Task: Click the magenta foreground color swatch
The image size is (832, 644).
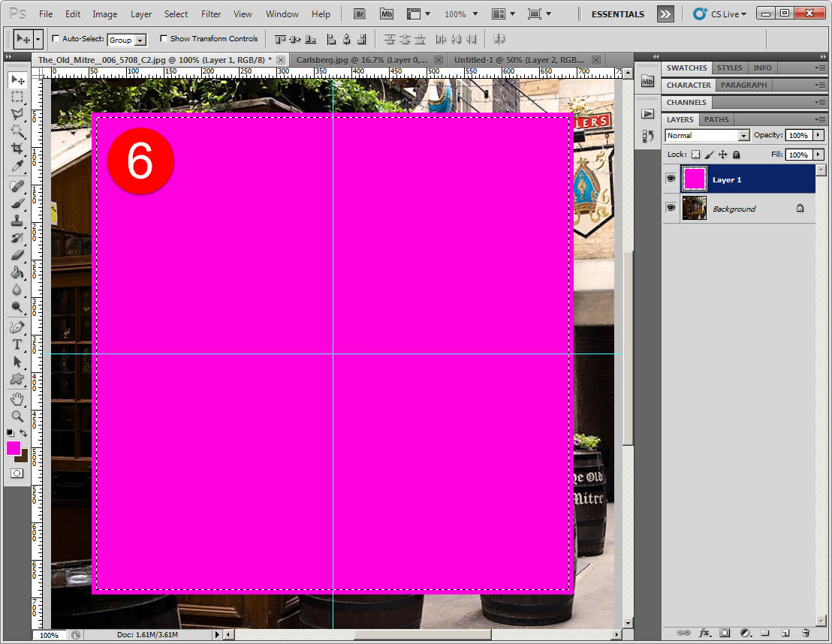Action: coord(14,448)
